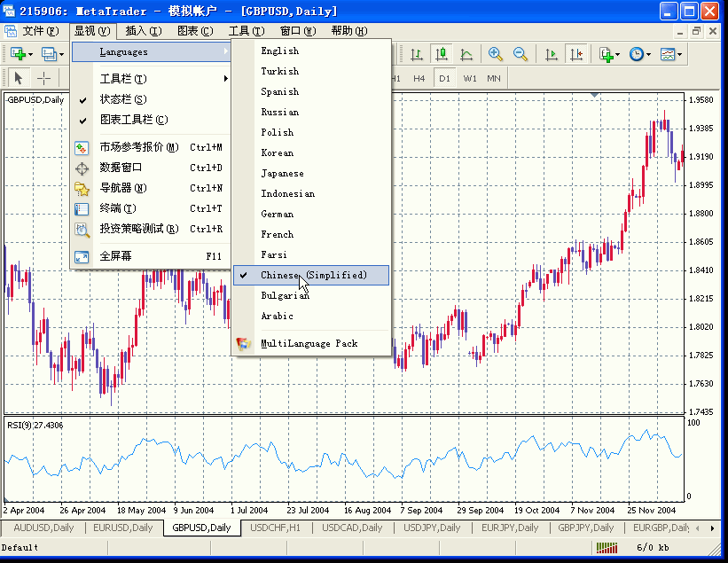Screen dimensions: 728x563
Task: Switch to the GBPJPY,Daily chart tab
Action: pyautogui.click(x=585, y=528)
